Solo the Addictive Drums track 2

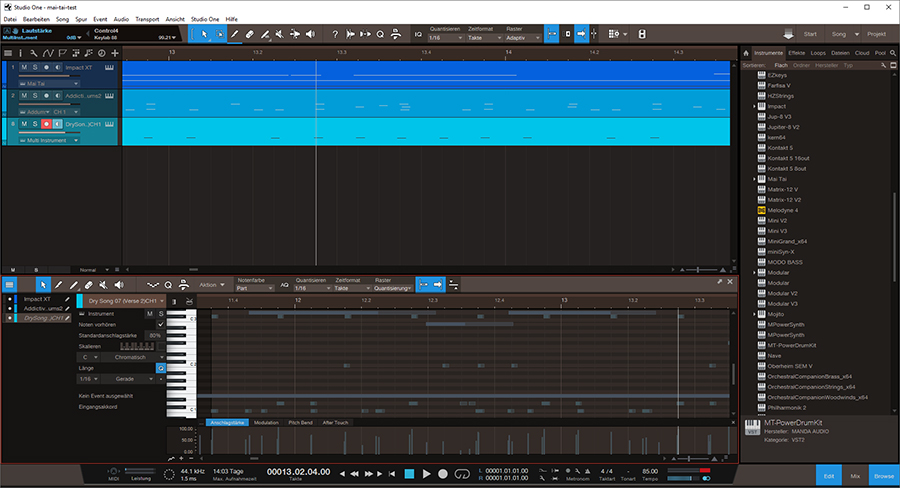click(35, 96)
